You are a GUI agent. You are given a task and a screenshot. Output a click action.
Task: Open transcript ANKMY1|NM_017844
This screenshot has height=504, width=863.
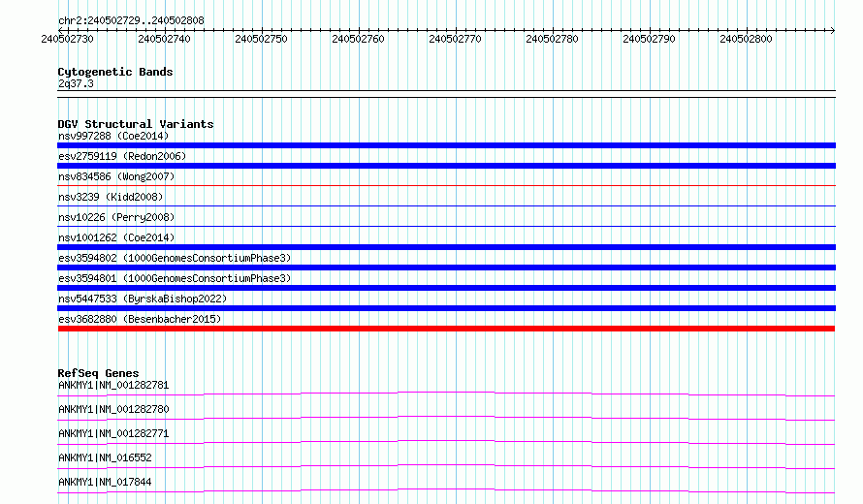[105, 482]
